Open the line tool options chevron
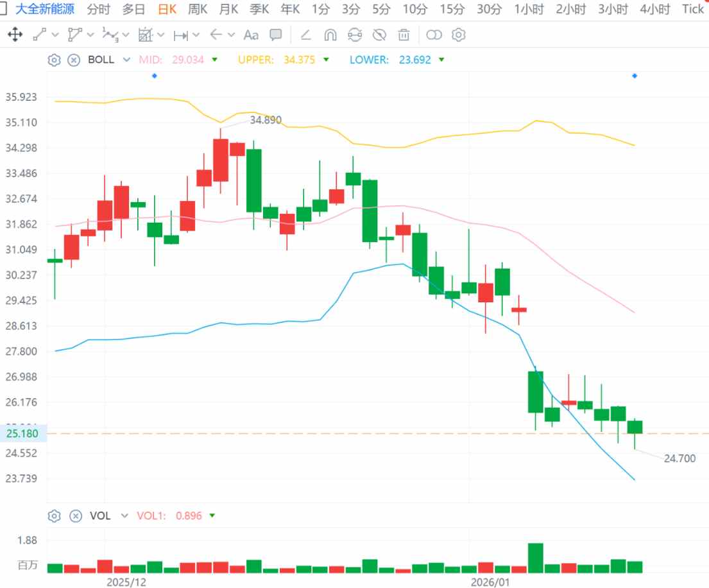 (x=55, y=35)
